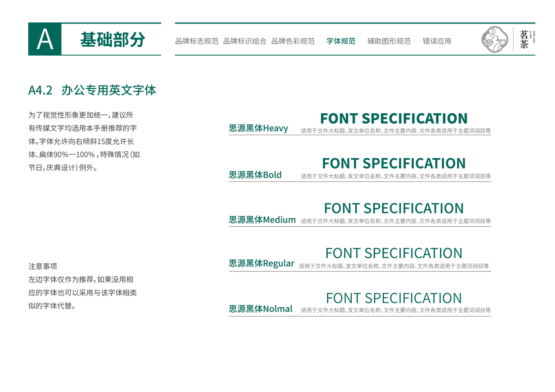
Task: Click usage description in the Regular row
Action: 394,266
